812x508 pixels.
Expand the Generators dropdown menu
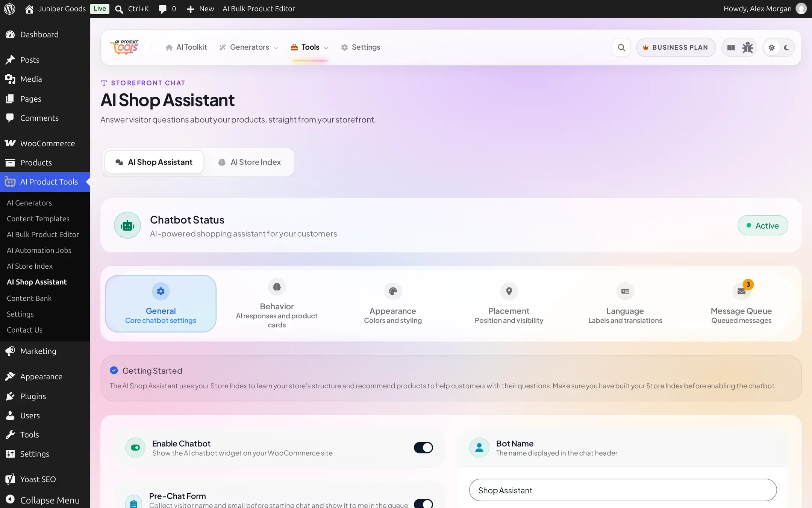click(x=249, y=47)
